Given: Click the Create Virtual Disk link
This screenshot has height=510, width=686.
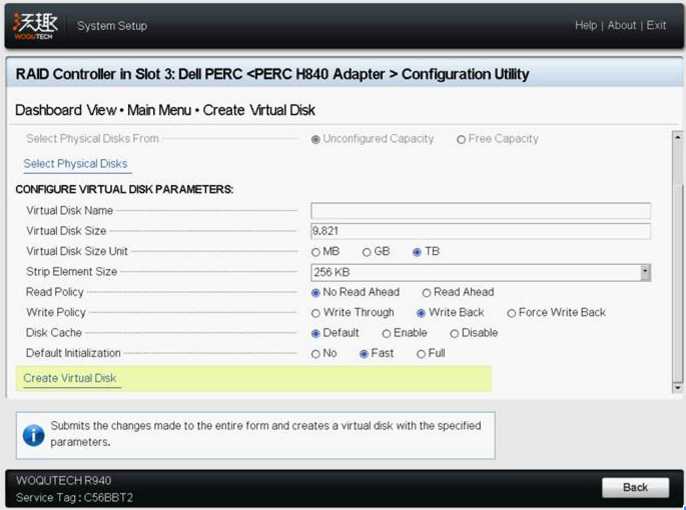Looking at the screenshot, I should click(70, 378).
